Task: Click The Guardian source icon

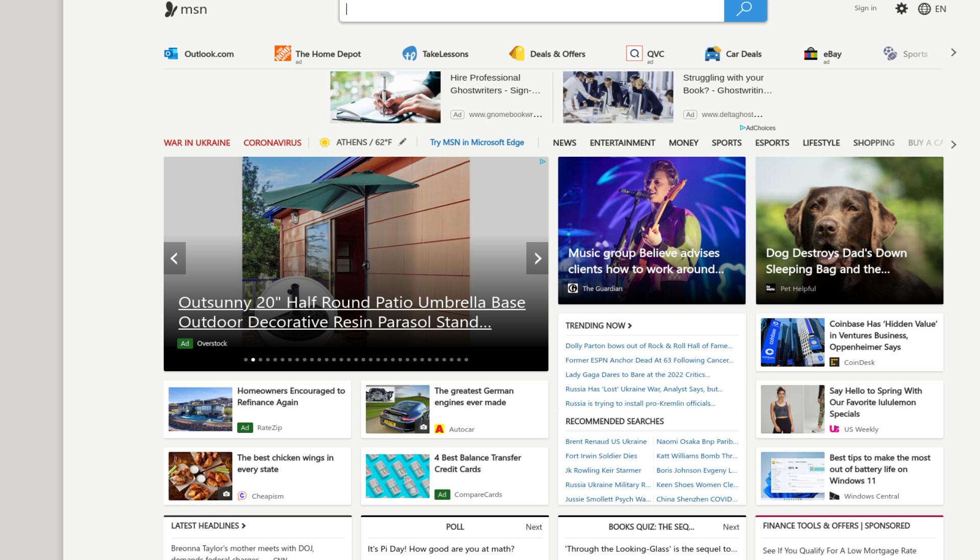Action: pyautogui.click(x=573, y=288)
